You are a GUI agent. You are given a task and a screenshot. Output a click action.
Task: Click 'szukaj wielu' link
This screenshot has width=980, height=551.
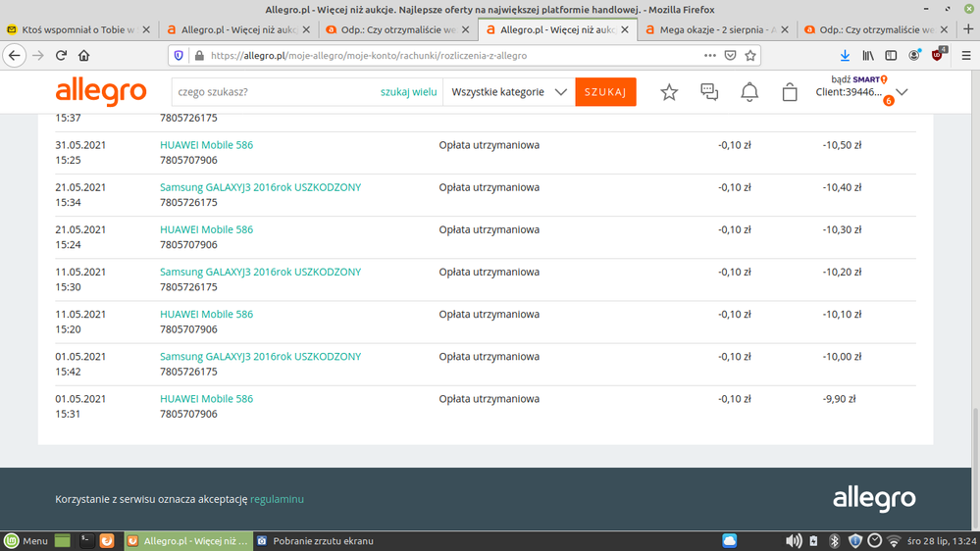409,92
